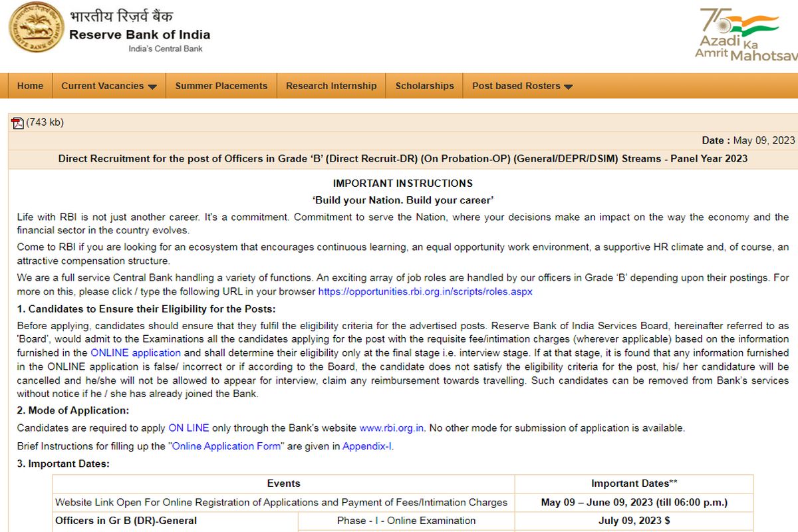Expand the Post based Rosters dropdown arrow
The width and height of the screenshot is (798, 532).
568,86
